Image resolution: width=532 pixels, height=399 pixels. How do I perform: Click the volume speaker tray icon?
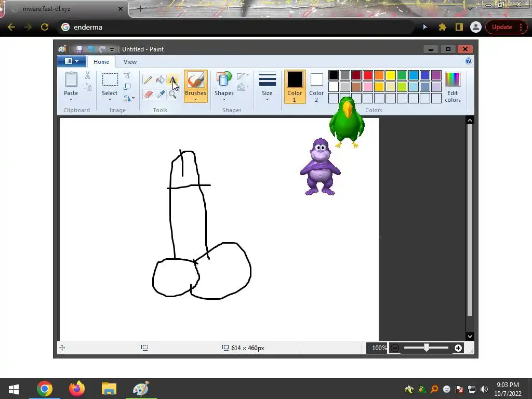coord(484,389)
